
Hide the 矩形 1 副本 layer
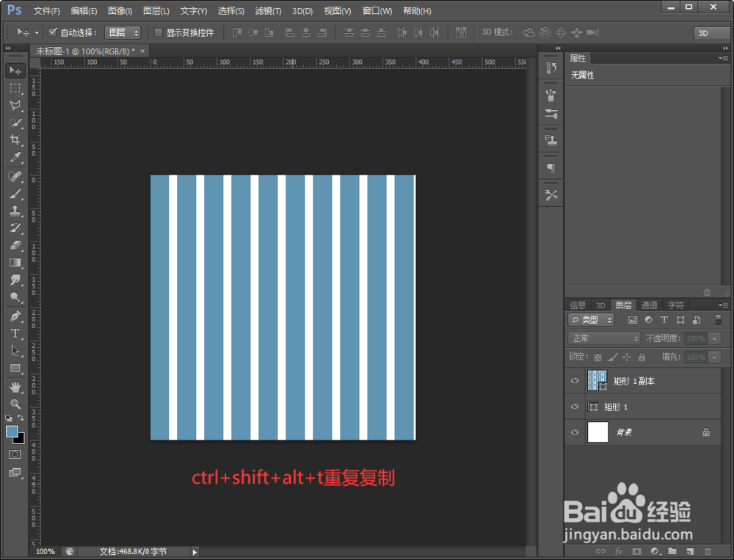point(575,381)
